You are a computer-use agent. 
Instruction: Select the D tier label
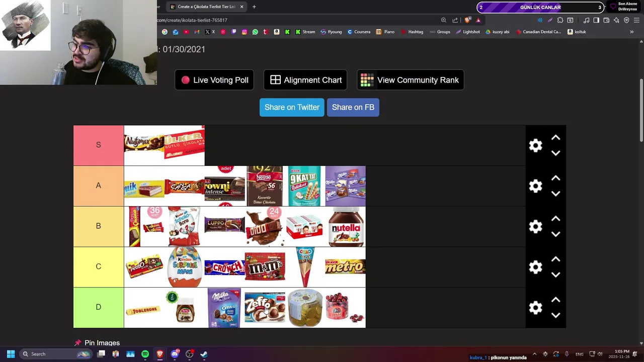tap(99, 308)
